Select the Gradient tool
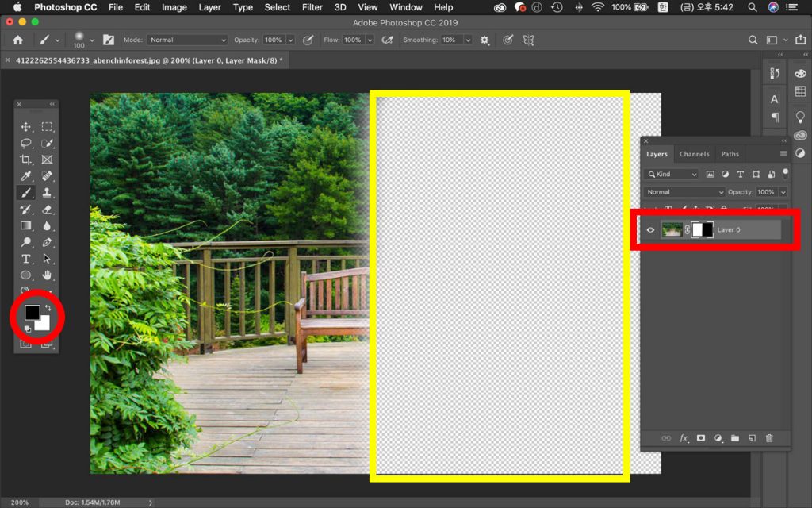The height and width of the screenshot is (508, 812). pyautogui.click(x=25, y=225)
